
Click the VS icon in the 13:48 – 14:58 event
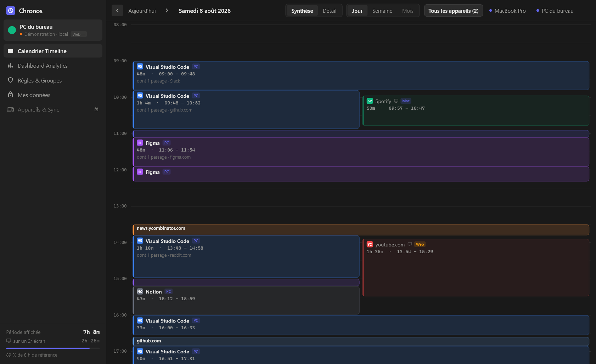coord(140,241)
